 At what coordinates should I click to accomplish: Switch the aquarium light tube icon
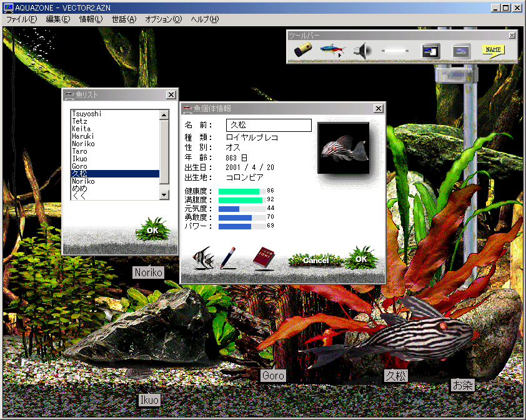click(395, 51)
